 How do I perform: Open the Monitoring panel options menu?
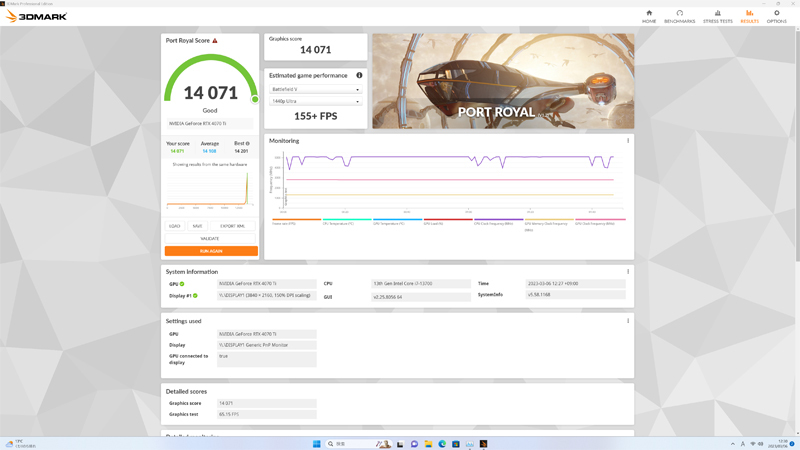pyautogui.click(x=628, y=141)
